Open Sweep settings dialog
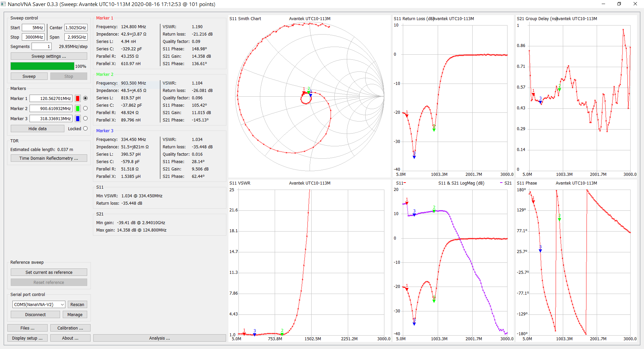 pyautogui.click(x=49, y=56)
